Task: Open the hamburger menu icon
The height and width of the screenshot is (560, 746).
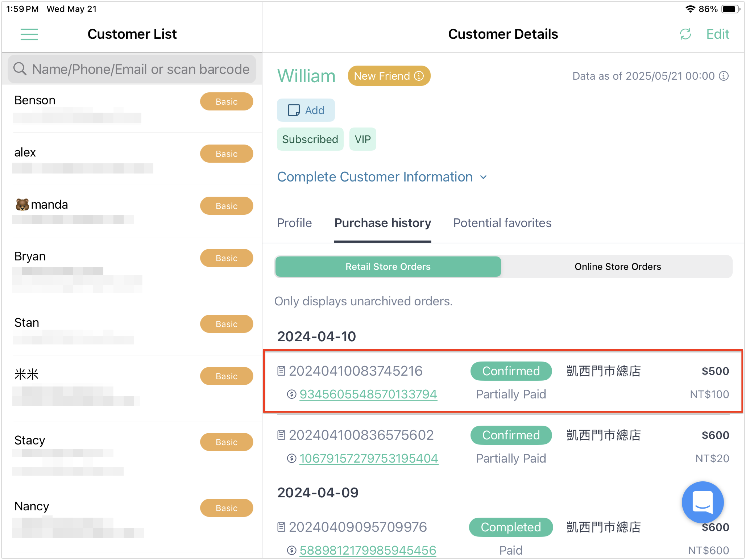Action: [29, 34]
